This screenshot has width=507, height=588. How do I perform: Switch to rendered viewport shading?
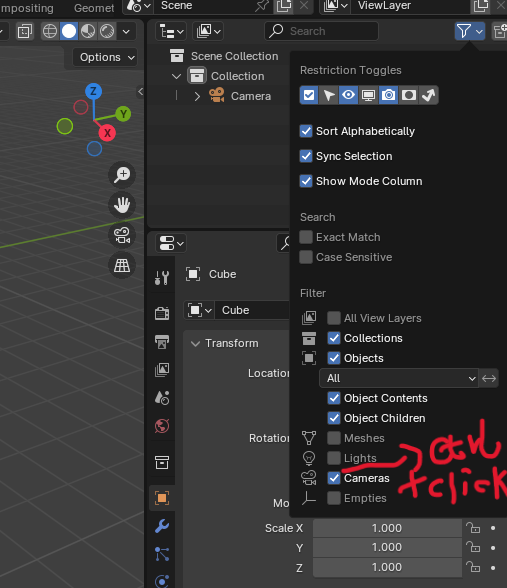coord(107,31)
